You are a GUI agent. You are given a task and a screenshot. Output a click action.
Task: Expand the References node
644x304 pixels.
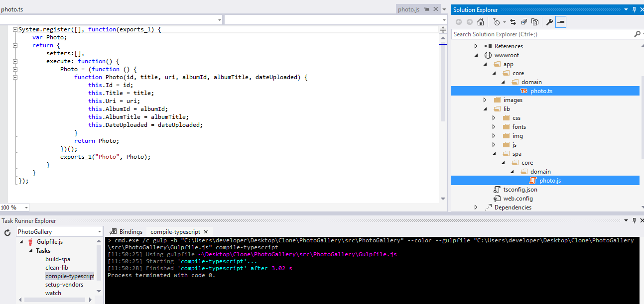pos(476,46)
